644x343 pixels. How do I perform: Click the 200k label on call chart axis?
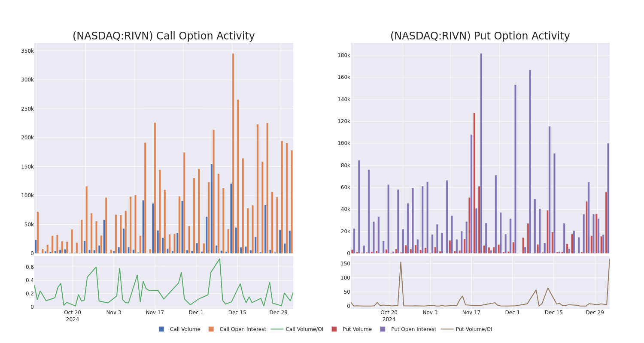pyautogui.click(x=27, y=138)
